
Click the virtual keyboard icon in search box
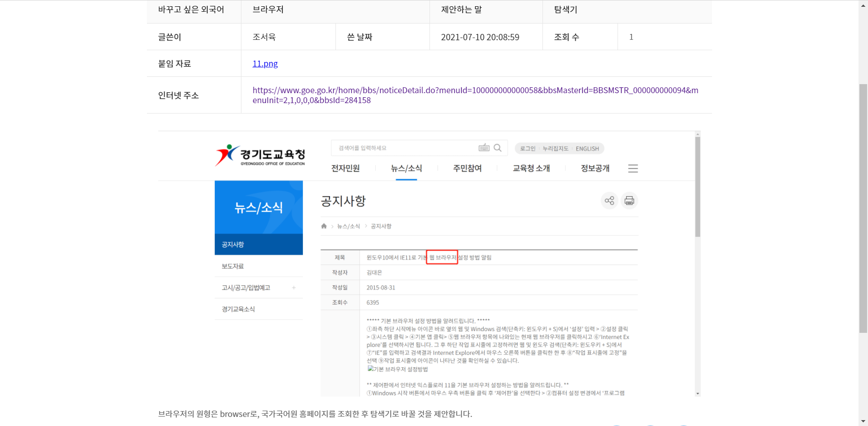click(484, 148)
